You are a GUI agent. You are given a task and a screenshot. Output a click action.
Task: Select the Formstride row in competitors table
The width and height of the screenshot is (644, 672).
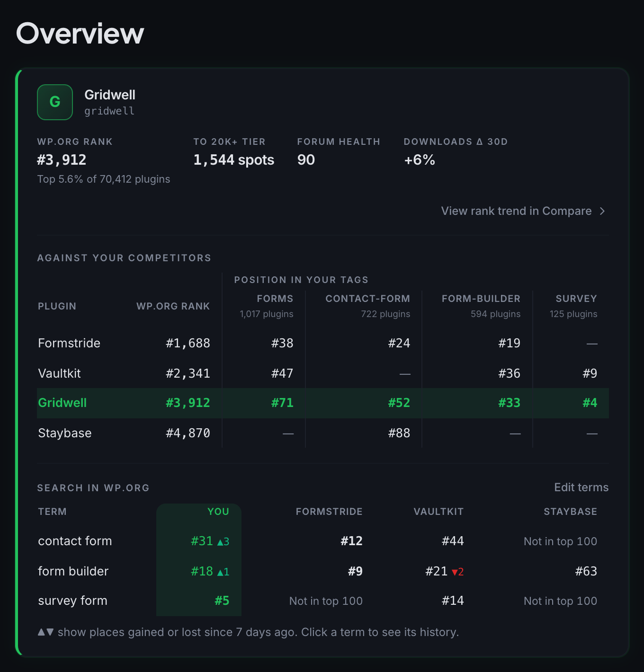[x=323, y=343]
